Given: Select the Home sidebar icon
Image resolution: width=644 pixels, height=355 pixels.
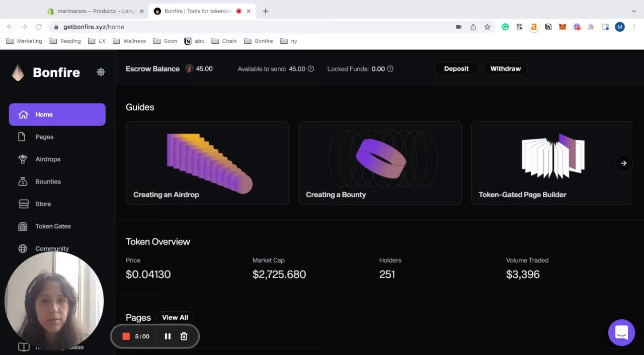Looking at the screenshot, I should [23, 115].
